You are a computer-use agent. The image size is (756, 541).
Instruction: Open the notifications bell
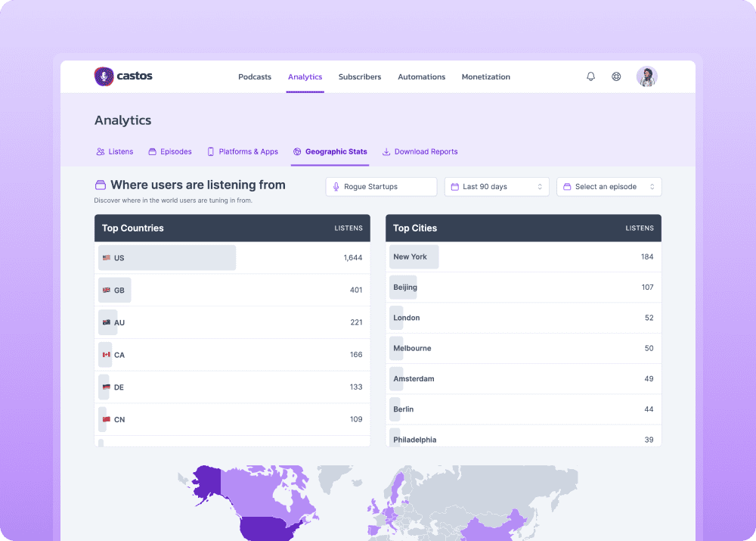coord(590,76)
